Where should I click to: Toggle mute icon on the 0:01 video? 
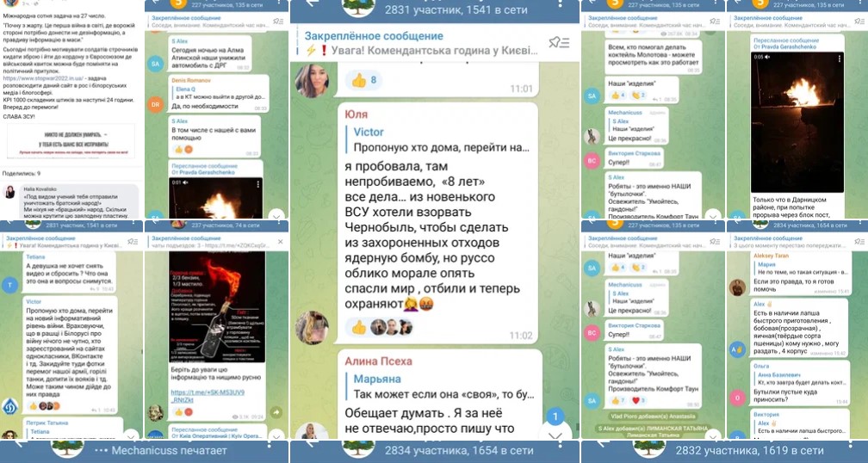(185, 182)
